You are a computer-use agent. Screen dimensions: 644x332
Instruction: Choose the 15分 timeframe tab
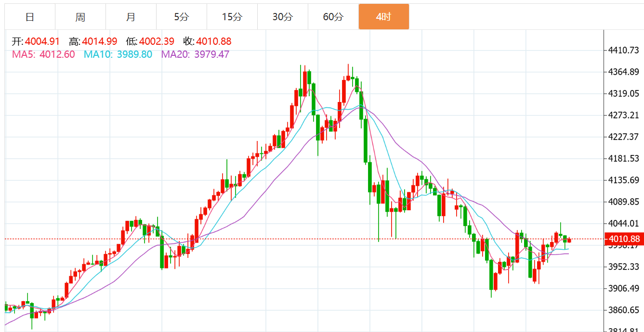(232, 17)
